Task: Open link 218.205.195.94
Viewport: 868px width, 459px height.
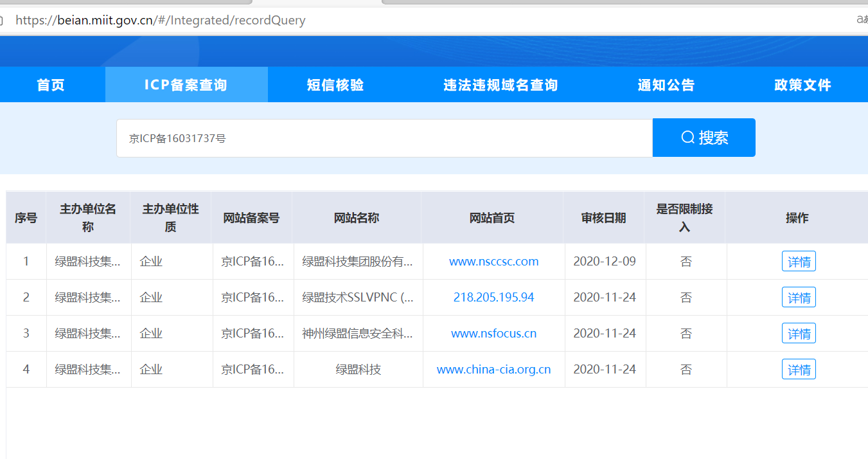Action: coord(493,298)
